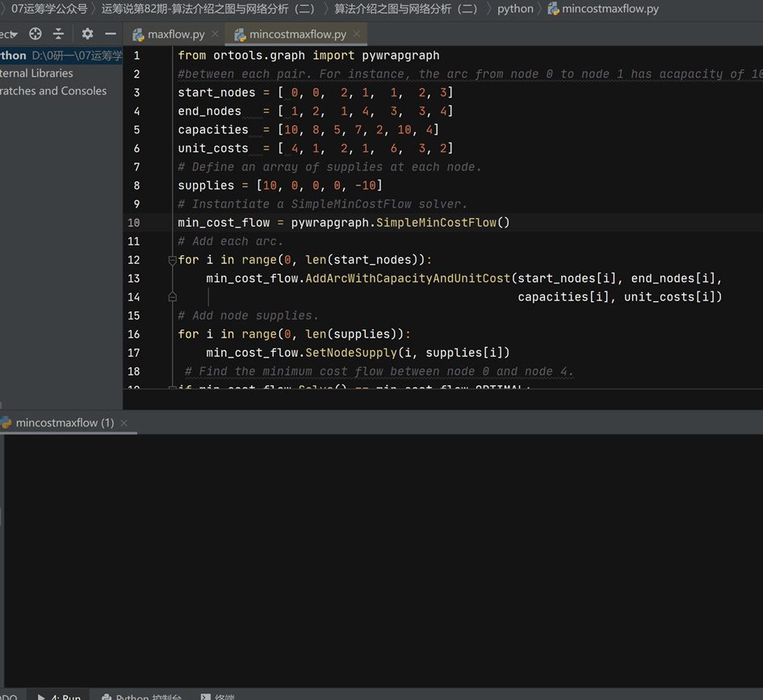Open the Python 控制台 tool window
Image resolution: width=763 pixels, height=700 pixels.
coord(141,697)
